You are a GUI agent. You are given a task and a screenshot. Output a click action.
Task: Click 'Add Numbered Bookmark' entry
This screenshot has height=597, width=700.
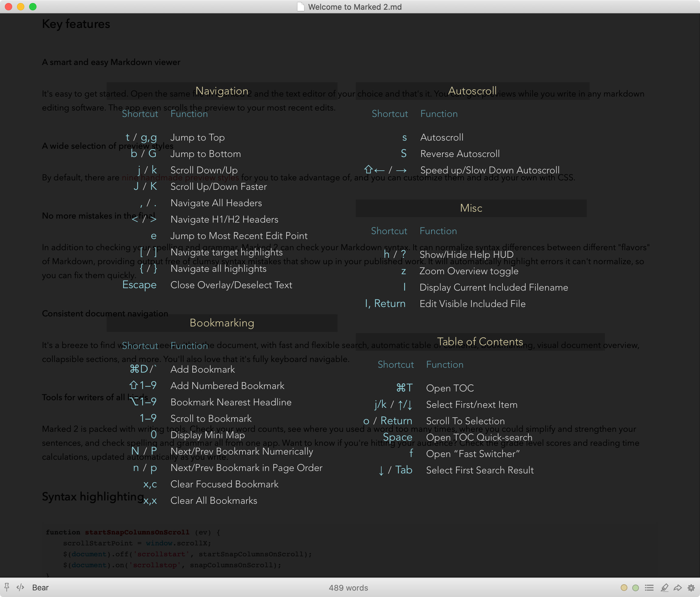227,386
